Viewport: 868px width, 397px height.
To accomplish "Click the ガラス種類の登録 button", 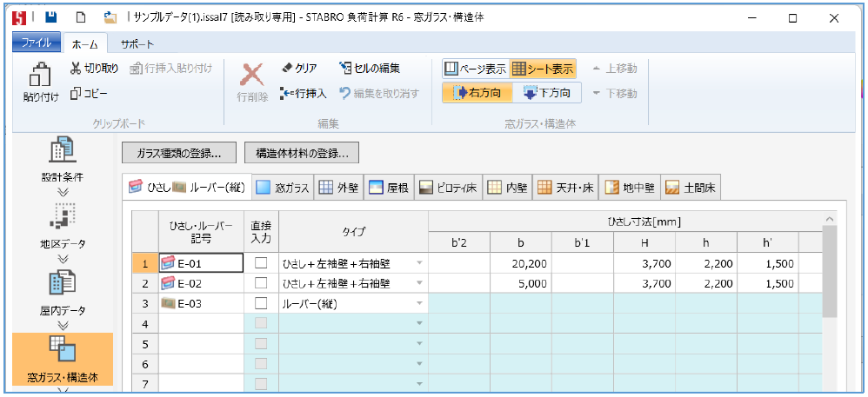I will [178, 153].
